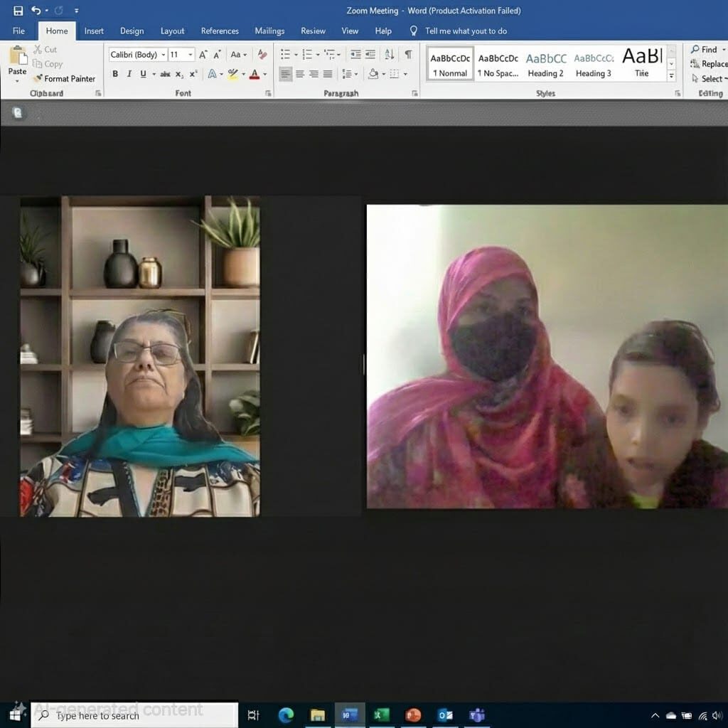Open the Layout ribbon tab
Image resolution: width=728 pixels, height=728 pixels.
pyautogui.click(x=172, y=31)
